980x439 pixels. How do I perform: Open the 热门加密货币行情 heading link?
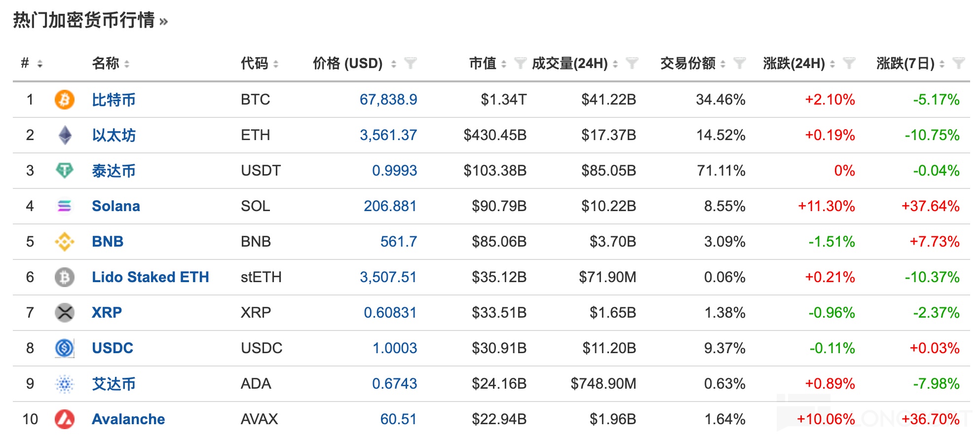point(84,20)
